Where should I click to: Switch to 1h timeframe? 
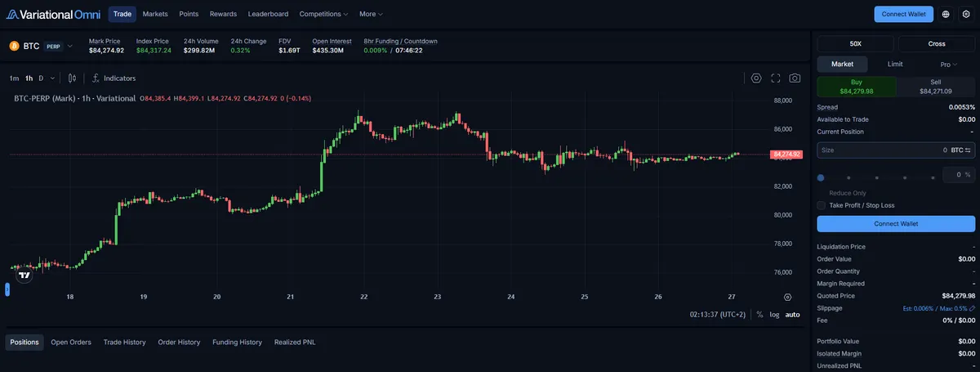click(29, 78)
